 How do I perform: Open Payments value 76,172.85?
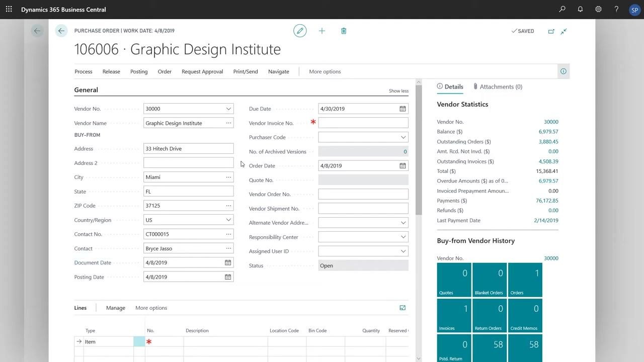547,201
